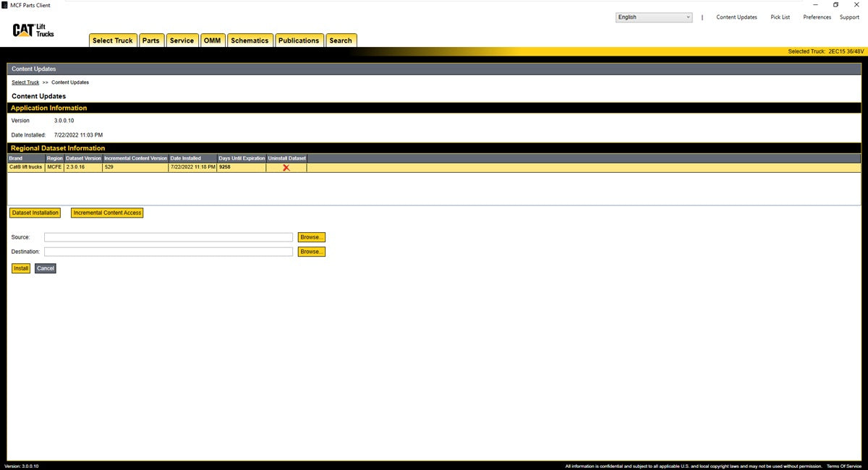Open the Select Truck tab
This screenshot has width=868, height=470.
pos(112,40)
